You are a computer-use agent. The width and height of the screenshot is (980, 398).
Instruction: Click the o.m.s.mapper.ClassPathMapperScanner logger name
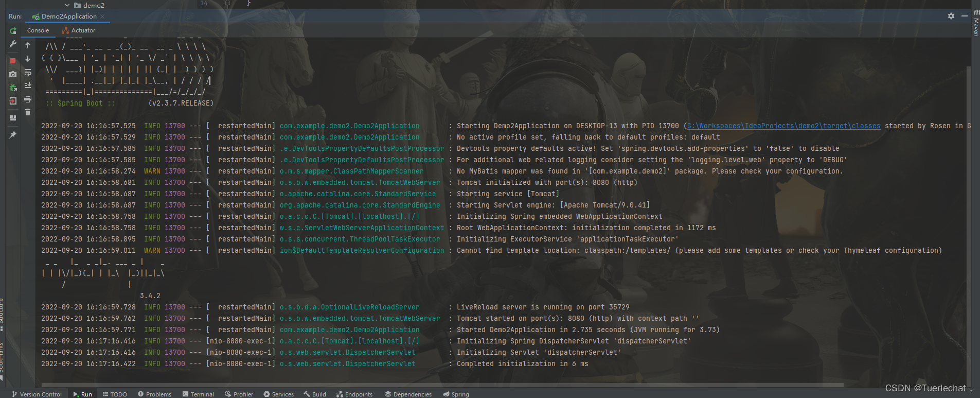tap(352, 171)
